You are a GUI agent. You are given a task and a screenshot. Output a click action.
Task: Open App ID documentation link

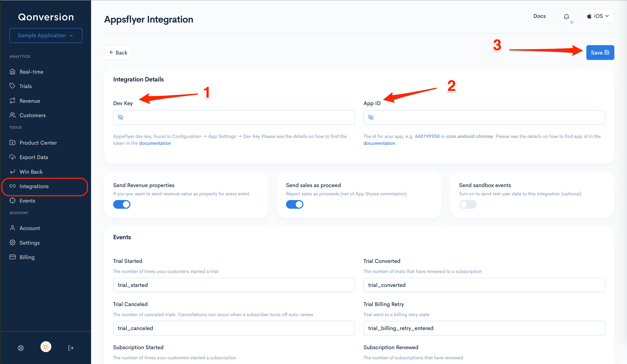379,143
